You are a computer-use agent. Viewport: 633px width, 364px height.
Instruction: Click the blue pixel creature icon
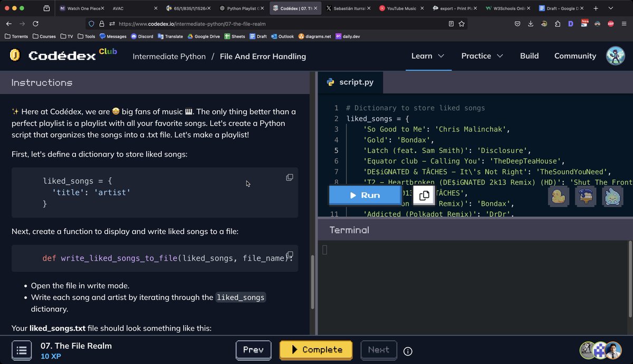612,196
